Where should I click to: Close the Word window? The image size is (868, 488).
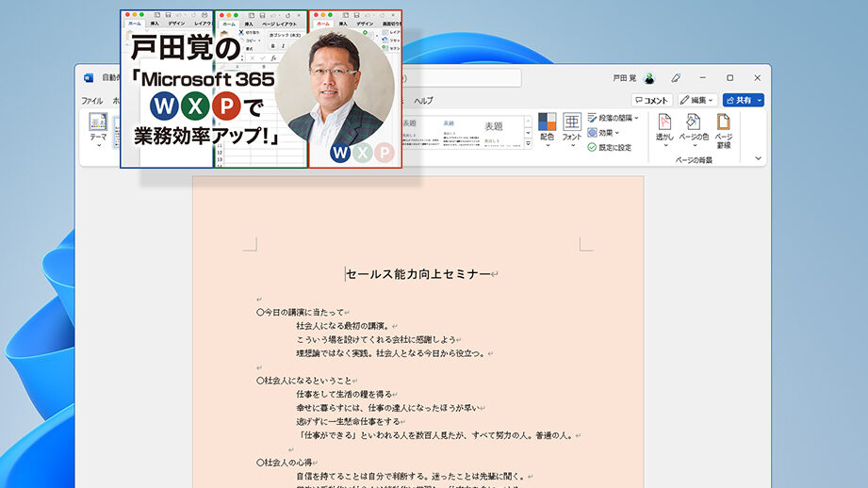pyautogui.click(x=758, y=78)
